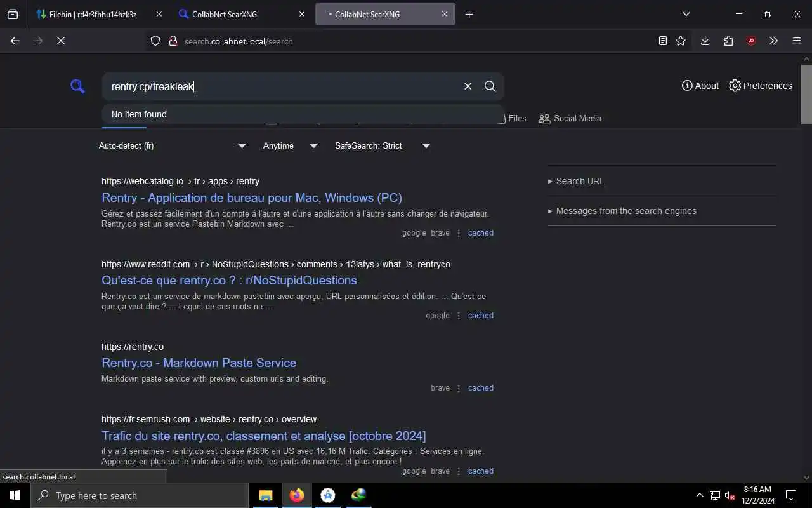Viewport: 812px width, 508px height.
Task: Close the active CollabNet SearXNG tab
Action: [x=445, y=14]
